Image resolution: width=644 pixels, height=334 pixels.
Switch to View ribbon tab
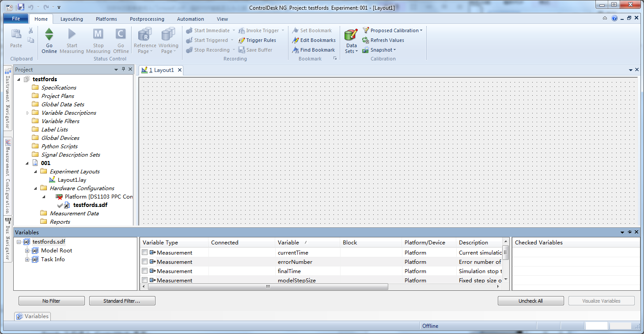(x=223, y=19)
